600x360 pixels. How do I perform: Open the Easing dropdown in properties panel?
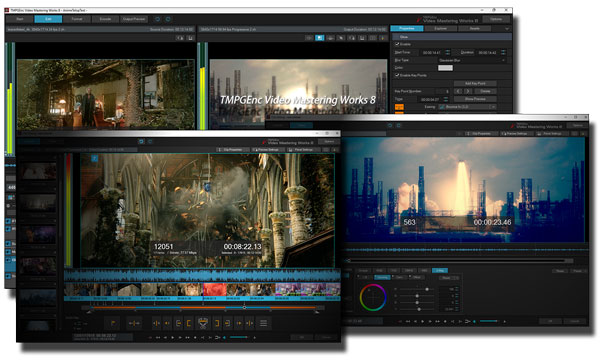467,107
